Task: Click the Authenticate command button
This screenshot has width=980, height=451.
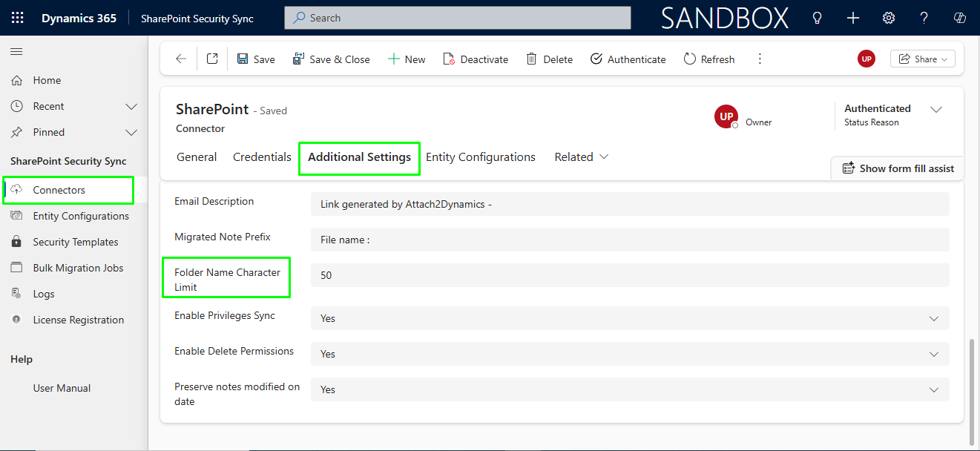Action: coord(628,59)
